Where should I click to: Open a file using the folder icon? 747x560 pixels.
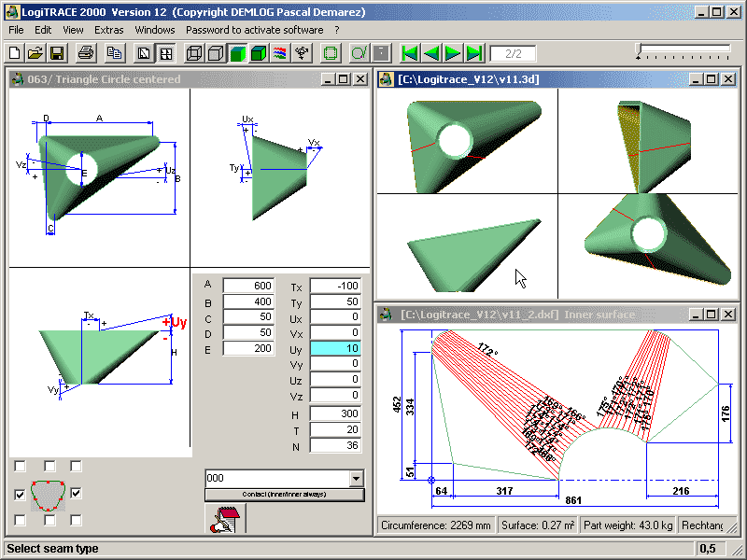[x=35, y=53]
